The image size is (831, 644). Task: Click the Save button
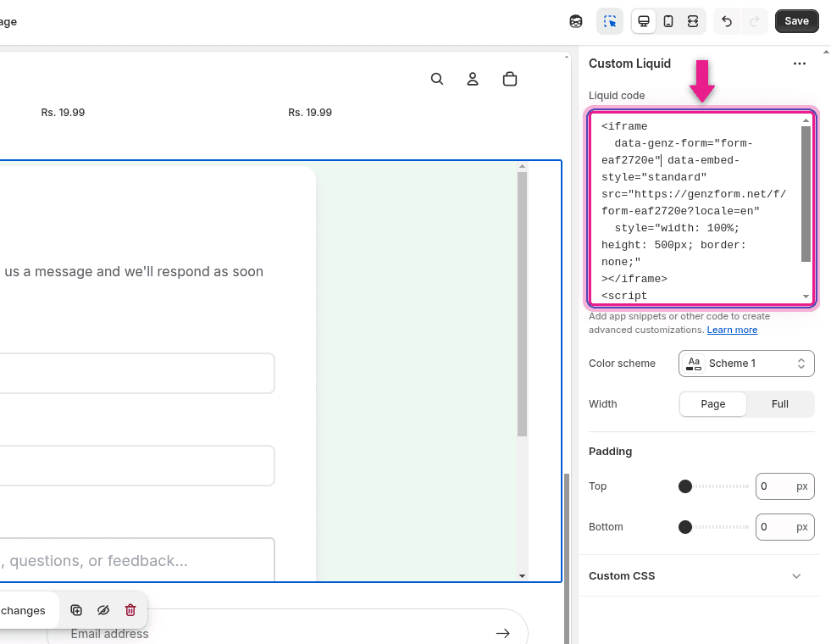click(x=795, y=21)
